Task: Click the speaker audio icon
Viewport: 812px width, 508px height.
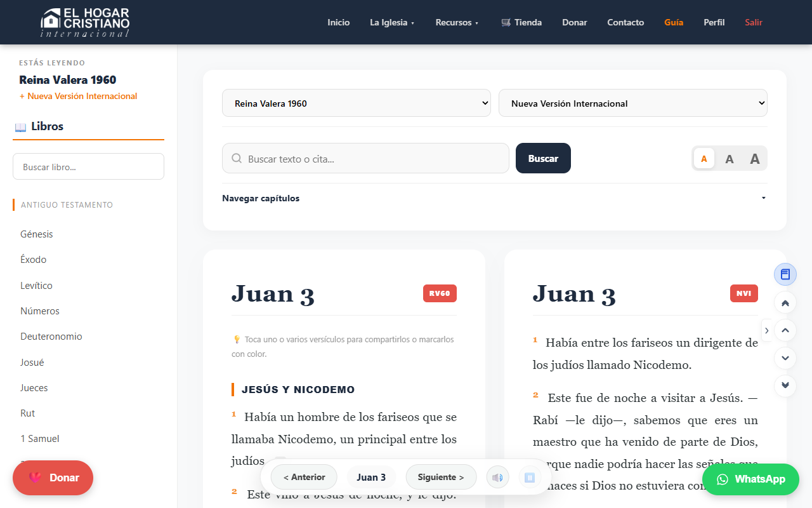Action: [x=498, y=478]
